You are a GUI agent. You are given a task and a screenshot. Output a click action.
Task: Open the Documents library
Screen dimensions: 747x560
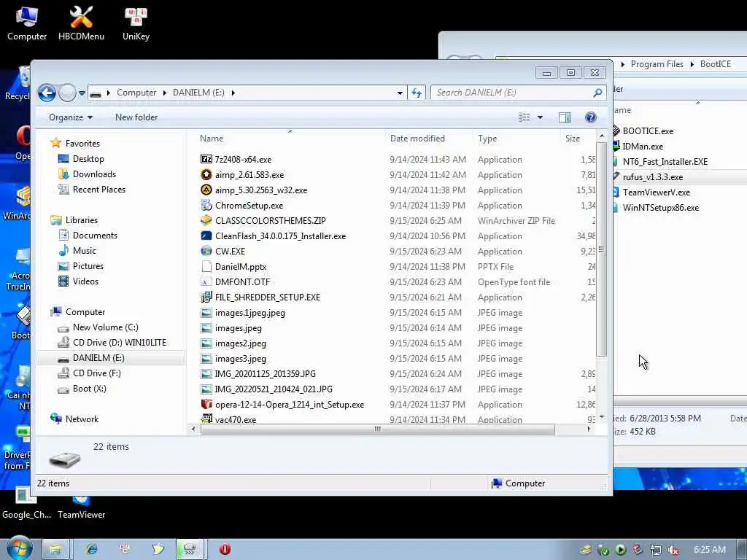tap(95, 236)
